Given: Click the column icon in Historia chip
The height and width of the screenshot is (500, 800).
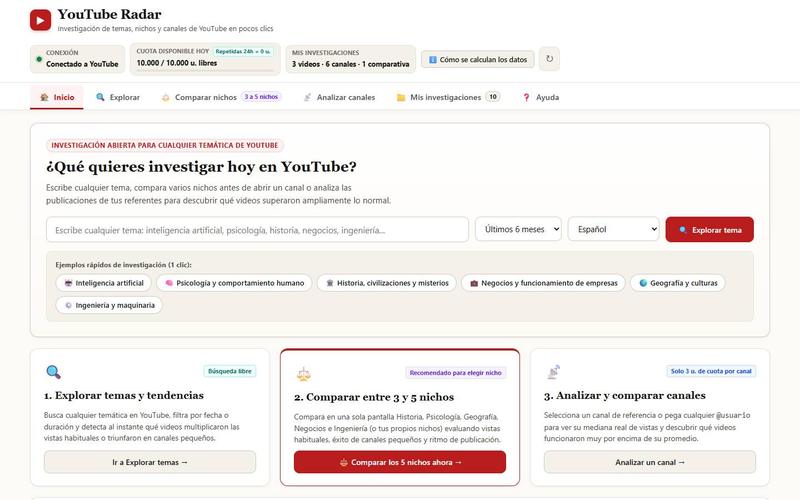Looking at the screenshot, I should (x=330, y=283).
